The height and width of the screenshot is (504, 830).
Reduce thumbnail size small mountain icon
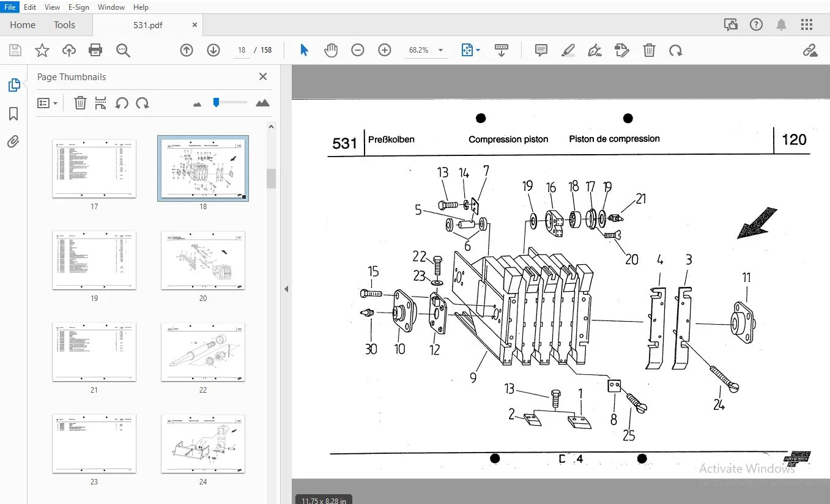197,105
